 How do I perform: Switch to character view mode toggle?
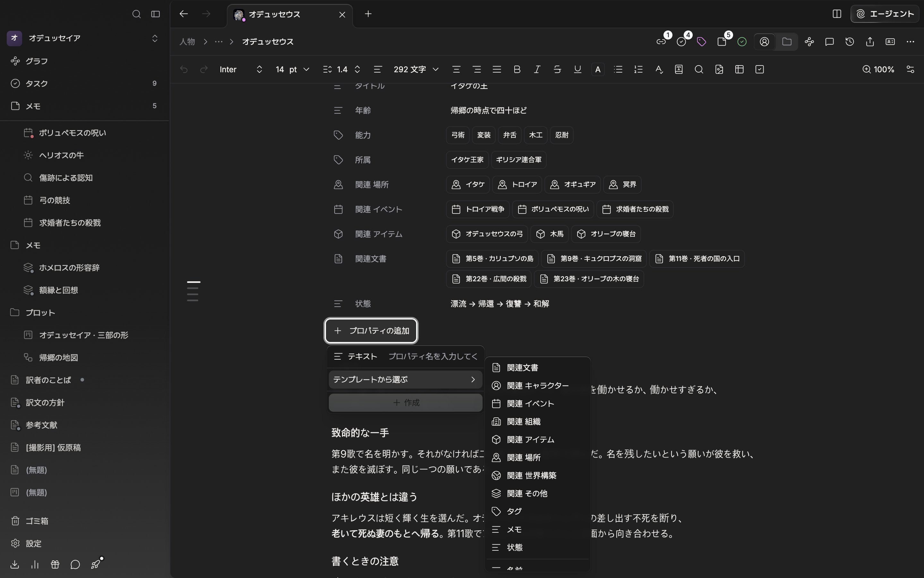click(765, 42)
